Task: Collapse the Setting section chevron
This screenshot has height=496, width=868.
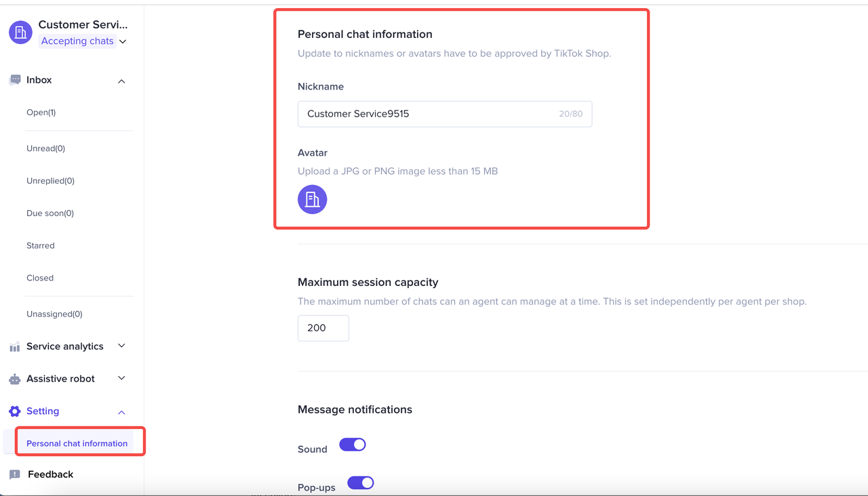Action: 121,412
